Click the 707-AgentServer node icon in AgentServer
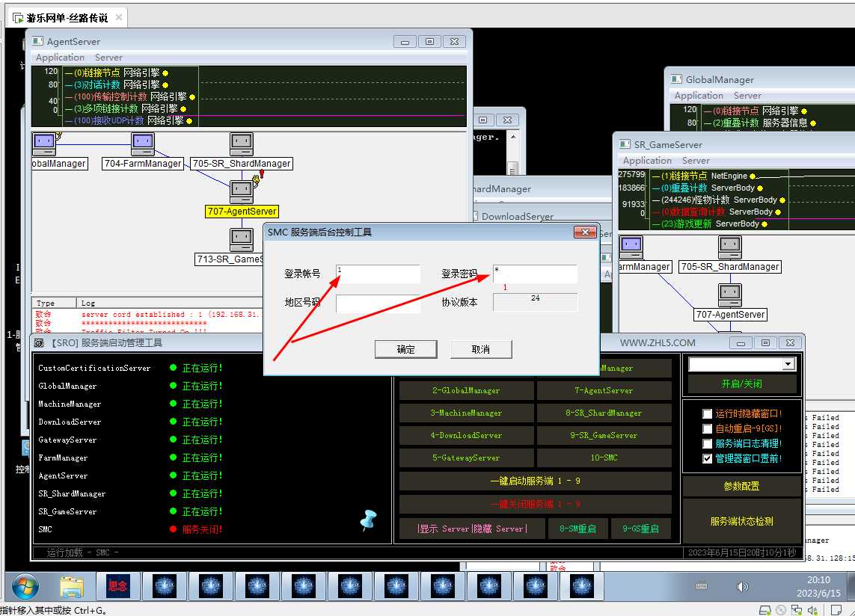855x616 pixels. pos(241,191)
